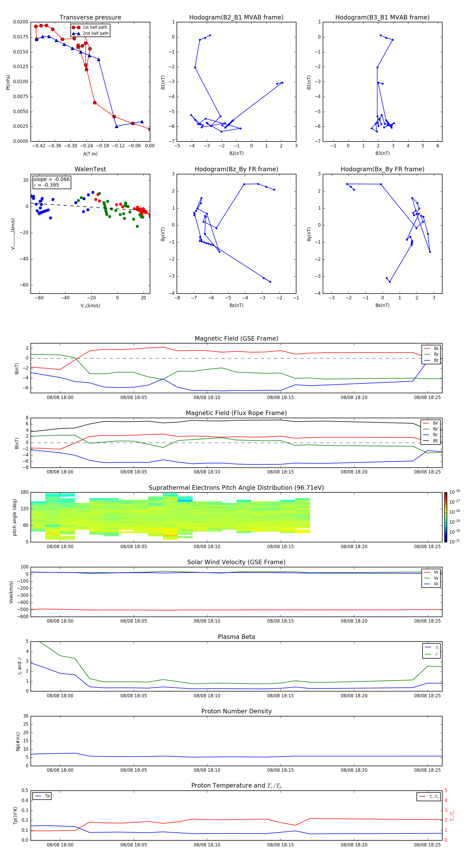Select the "Tp(10^6K)" y-axis label
The width and height of the screenshot is (473, 868).
pos(15,815)
